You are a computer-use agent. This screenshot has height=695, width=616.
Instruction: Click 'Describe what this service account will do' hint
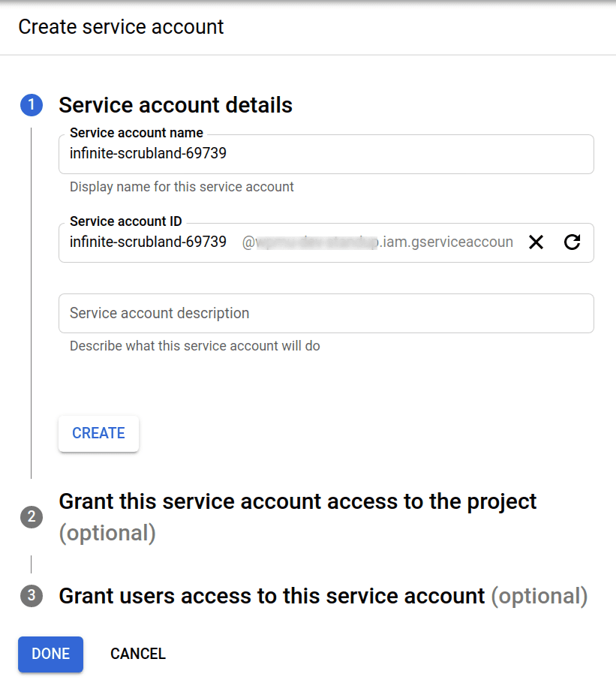tap(195, 346)
